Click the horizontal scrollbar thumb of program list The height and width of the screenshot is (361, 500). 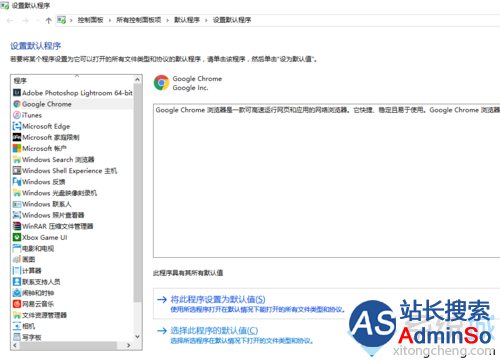click(x=68, y=345)
